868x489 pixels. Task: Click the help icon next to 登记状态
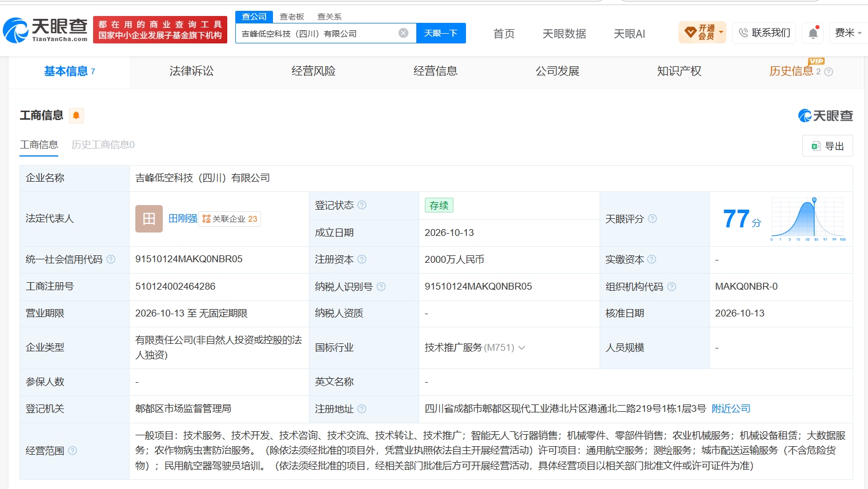click(x=362, y=205)
